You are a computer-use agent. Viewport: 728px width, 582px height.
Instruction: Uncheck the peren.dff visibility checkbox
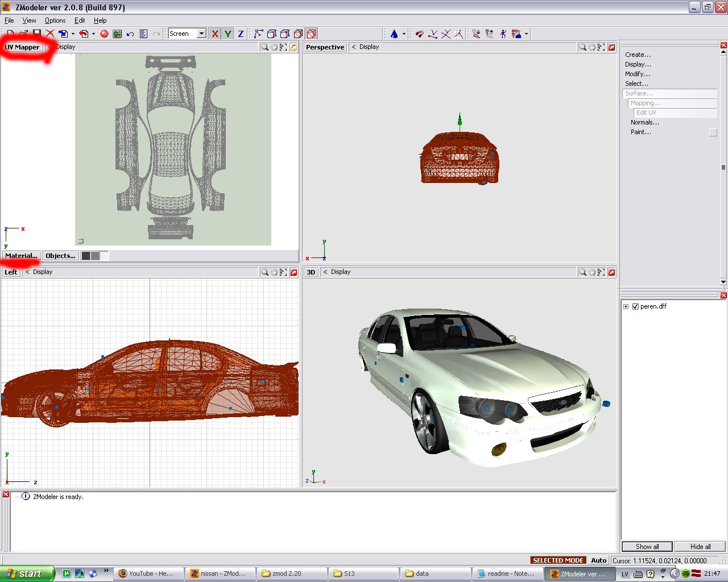click(635, 306)
